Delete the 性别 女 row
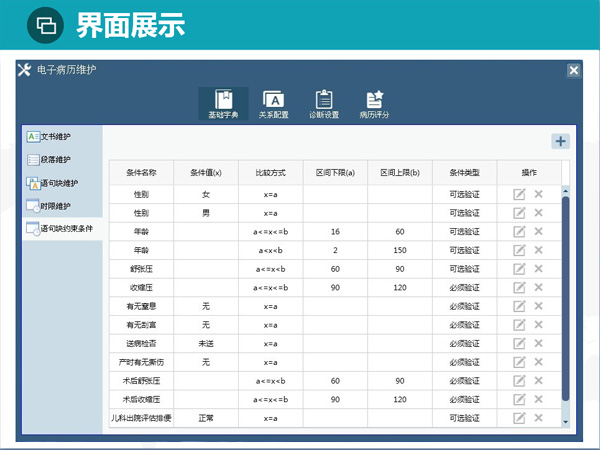600x450 pixels. click(538, 194)
